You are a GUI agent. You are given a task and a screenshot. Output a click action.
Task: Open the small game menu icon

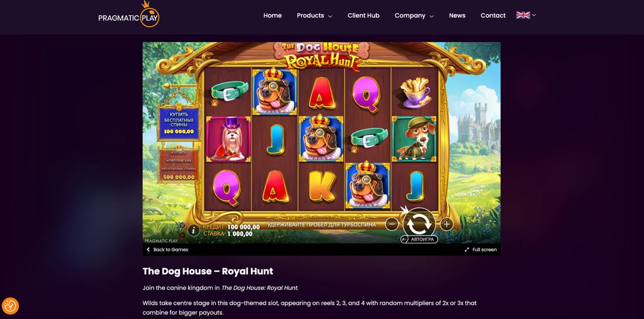[x=182, y=225]
